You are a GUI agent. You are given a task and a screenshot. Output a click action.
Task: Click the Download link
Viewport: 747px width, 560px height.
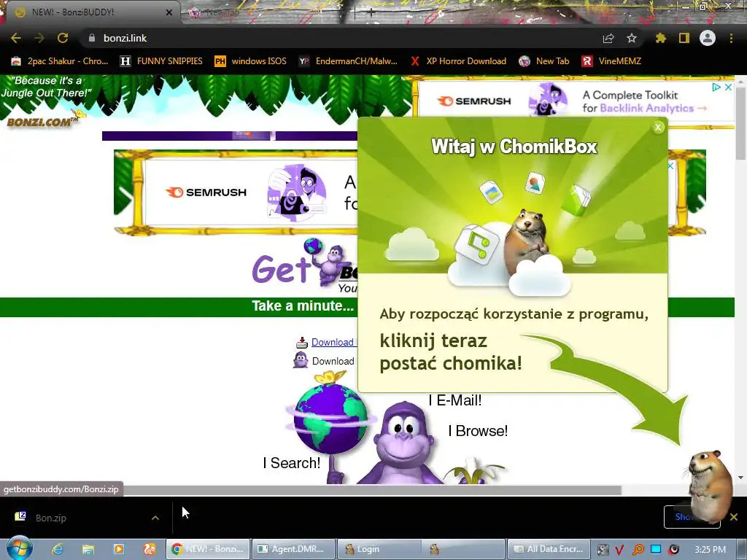[333, 342]
